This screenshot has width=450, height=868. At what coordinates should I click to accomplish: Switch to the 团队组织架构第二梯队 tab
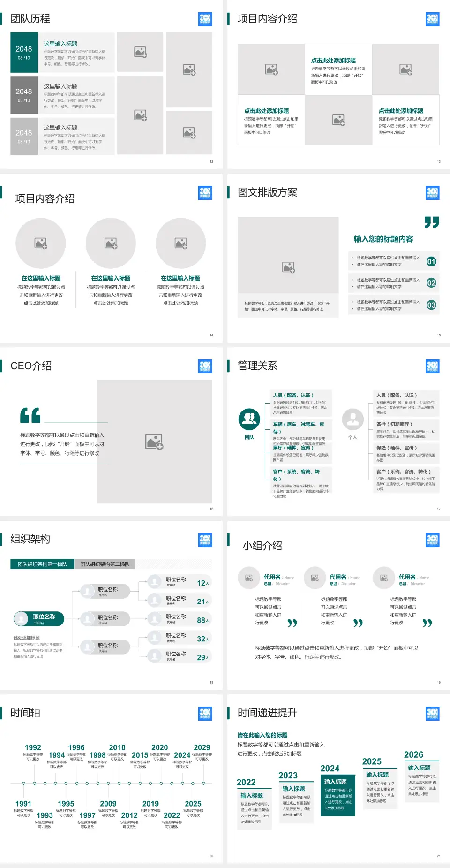click(x=105, y=564)
